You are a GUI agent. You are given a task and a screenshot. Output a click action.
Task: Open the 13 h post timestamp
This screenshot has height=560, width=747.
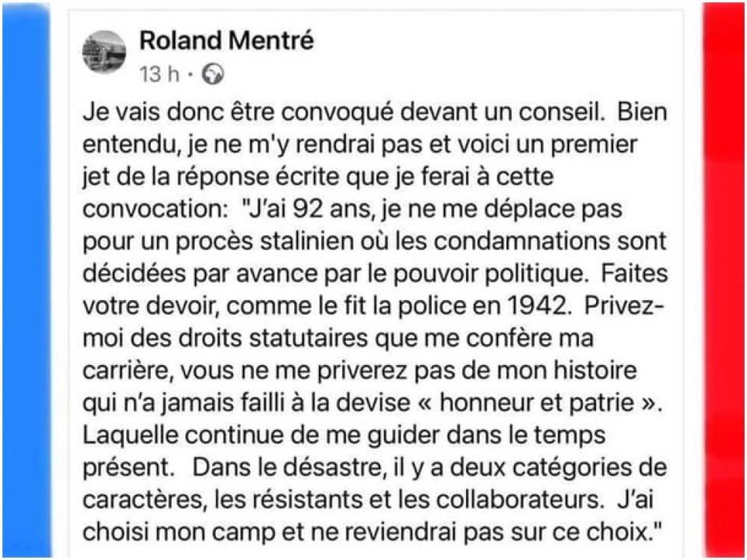160,74
